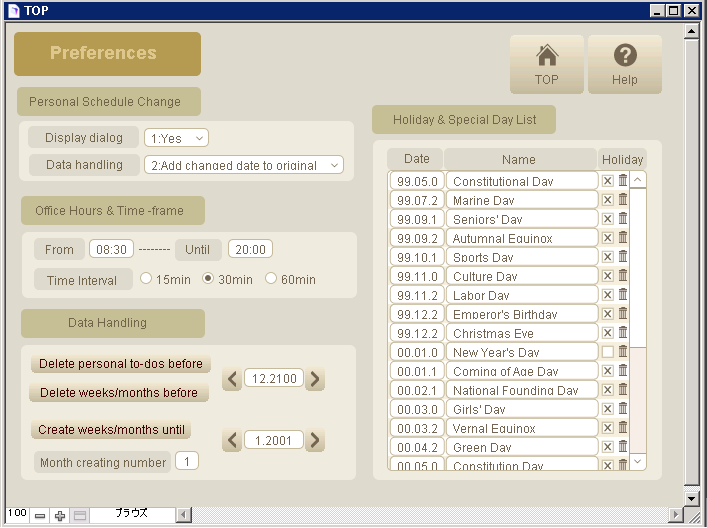Delete Christmas Eve entry via its trash icon
The image size is (707, 528).
[x=623, y=332]
